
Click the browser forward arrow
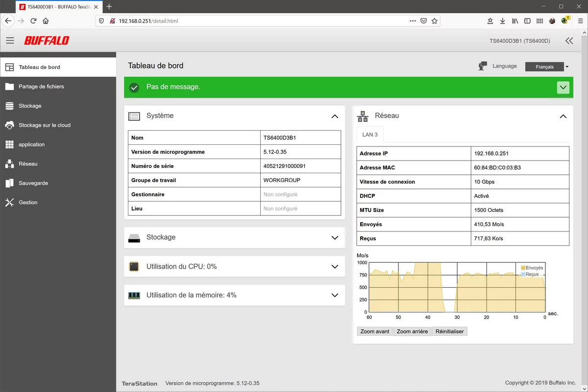[x=21, y=21]
